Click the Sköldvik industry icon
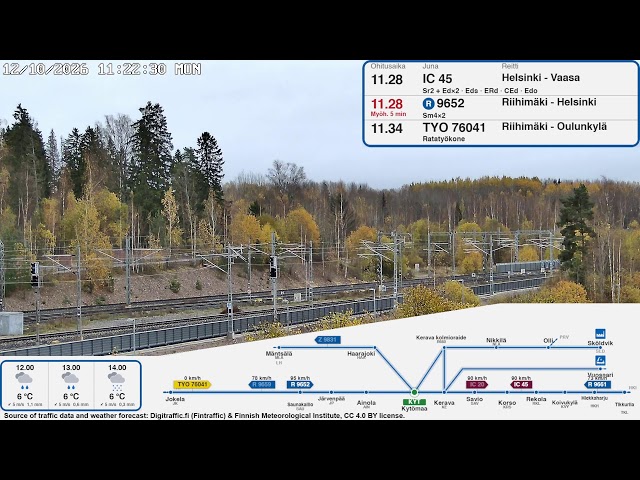Viewport: 640px width, 480px height. coord(600,334)
